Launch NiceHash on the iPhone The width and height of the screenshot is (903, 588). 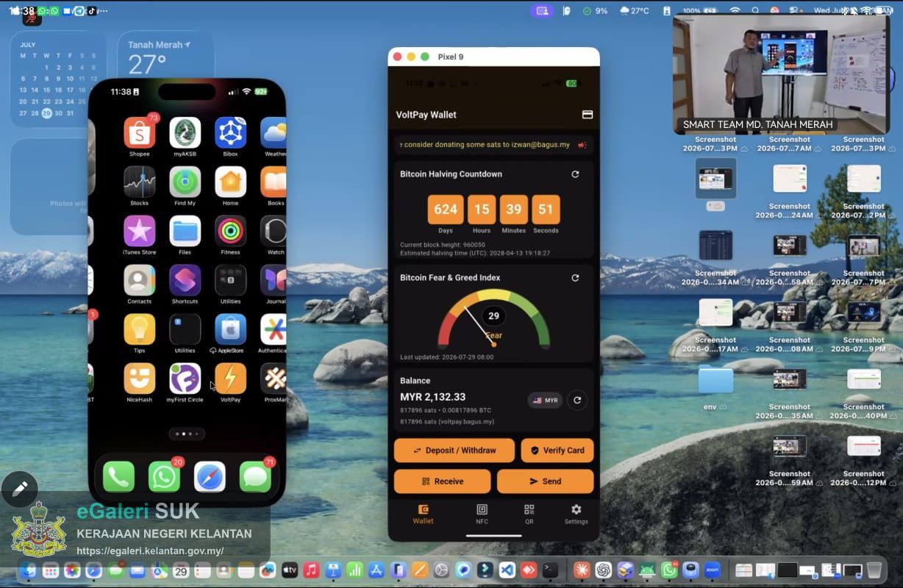pyautogui.click(x=139, y=379)
